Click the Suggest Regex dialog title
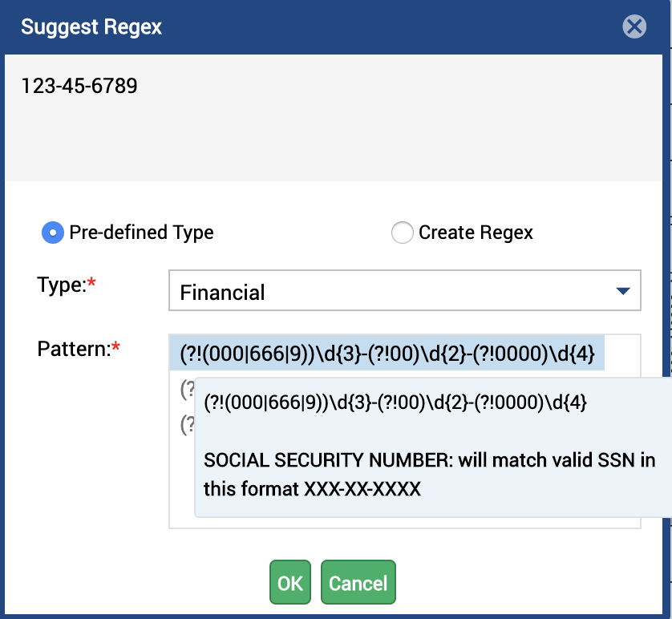The height and width of the screenshot is (619, 672). 91,27
